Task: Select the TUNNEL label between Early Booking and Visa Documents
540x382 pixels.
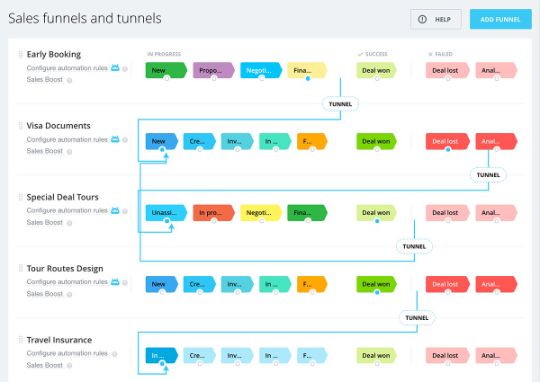Action: [x=340, y=104]
